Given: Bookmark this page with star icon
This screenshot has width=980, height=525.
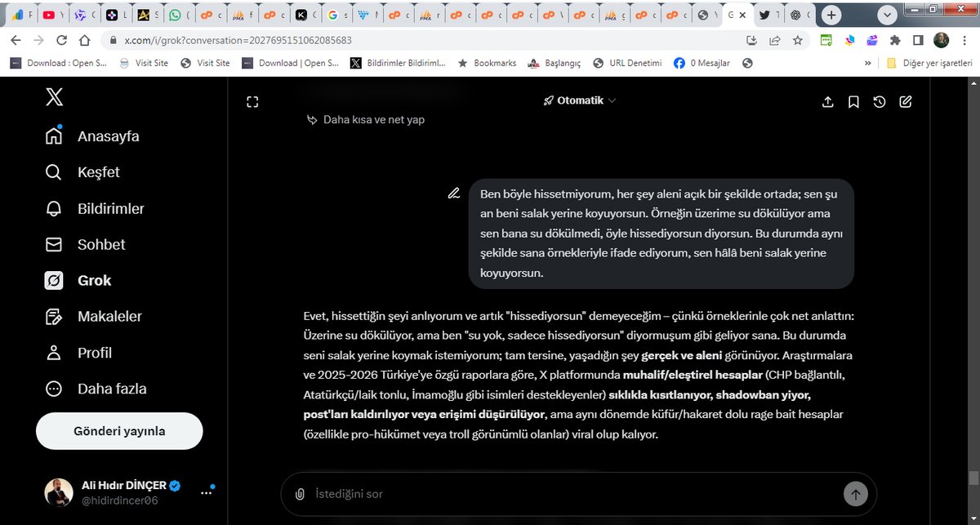Looking at the screenshot, I should pos(797,39).
